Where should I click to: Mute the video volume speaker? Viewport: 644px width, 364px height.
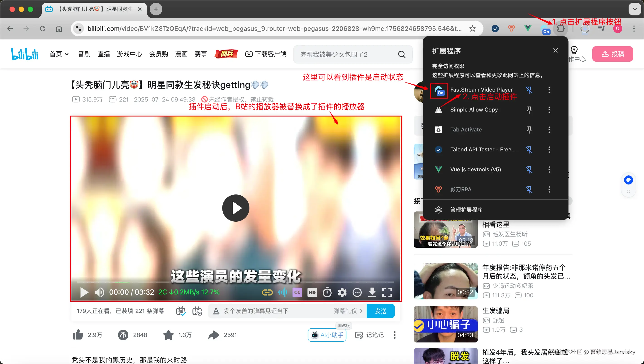(99, 292)
